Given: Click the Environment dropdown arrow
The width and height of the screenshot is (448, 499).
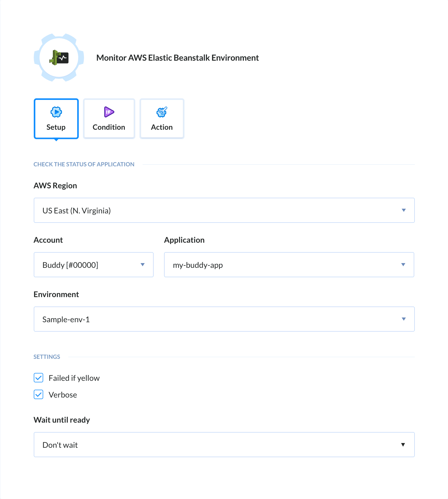Looking at the screenshot, I should point(404,319).
